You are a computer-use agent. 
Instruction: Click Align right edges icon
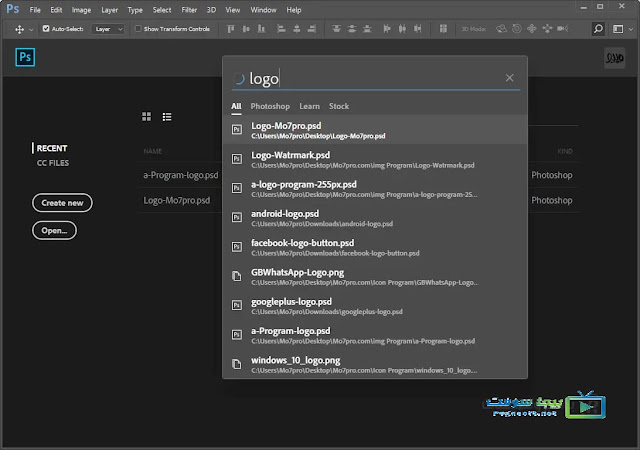point(312,29)
